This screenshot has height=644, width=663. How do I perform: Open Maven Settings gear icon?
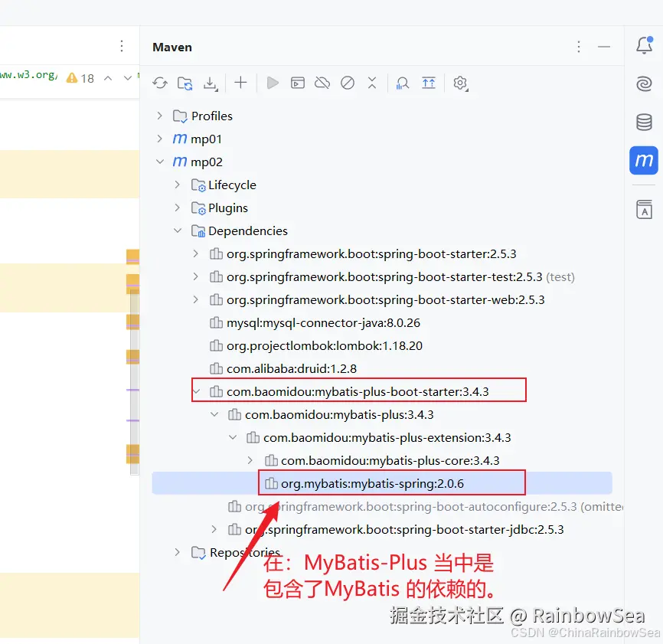[460, 83]
